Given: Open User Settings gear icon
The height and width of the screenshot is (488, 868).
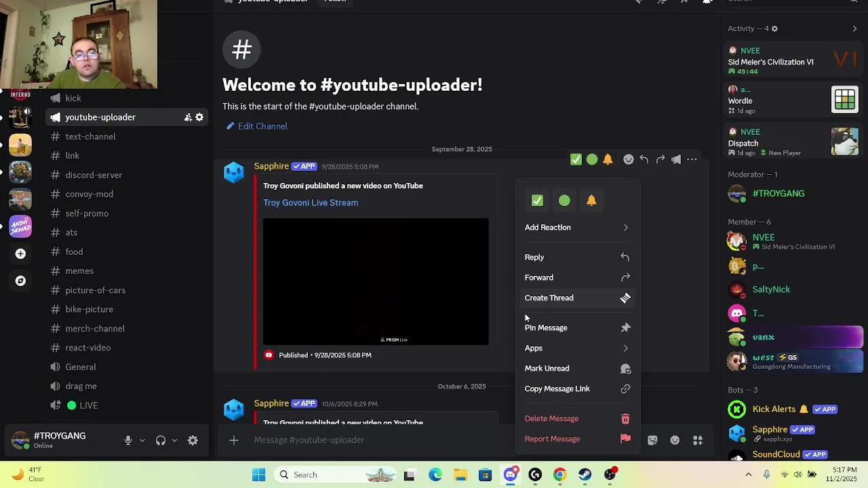Looking at the screenshot, I should [x=193, y=441].
